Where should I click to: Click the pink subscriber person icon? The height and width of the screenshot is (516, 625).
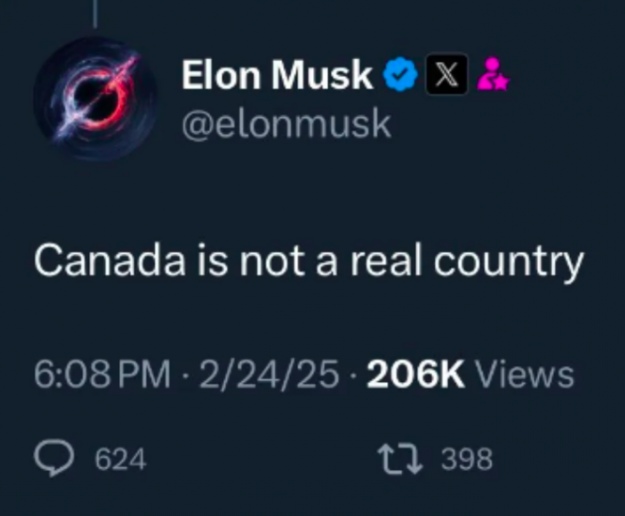click(x=493, y=75)
